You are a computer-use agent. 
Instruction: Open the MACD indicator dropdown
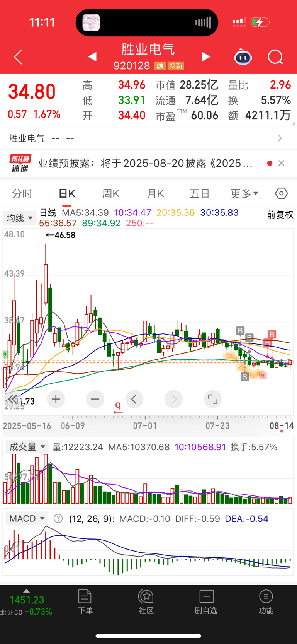click(x=27, y=518)
